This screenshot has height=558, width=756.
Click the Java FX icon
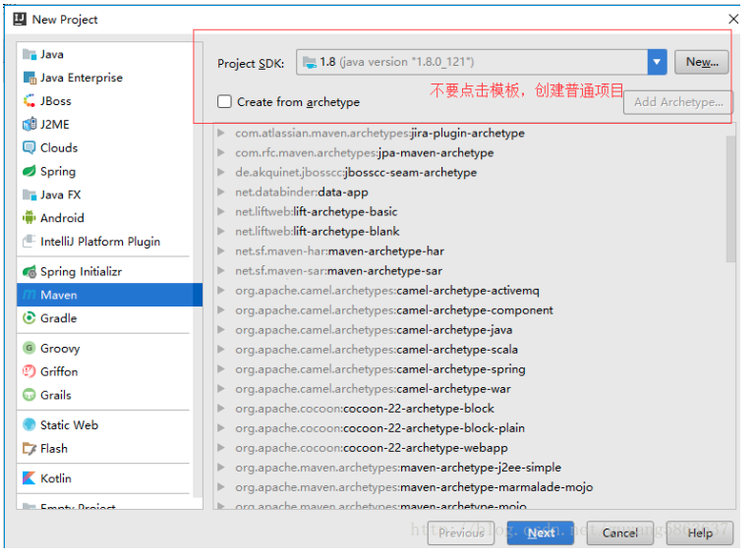click(29, 195)
